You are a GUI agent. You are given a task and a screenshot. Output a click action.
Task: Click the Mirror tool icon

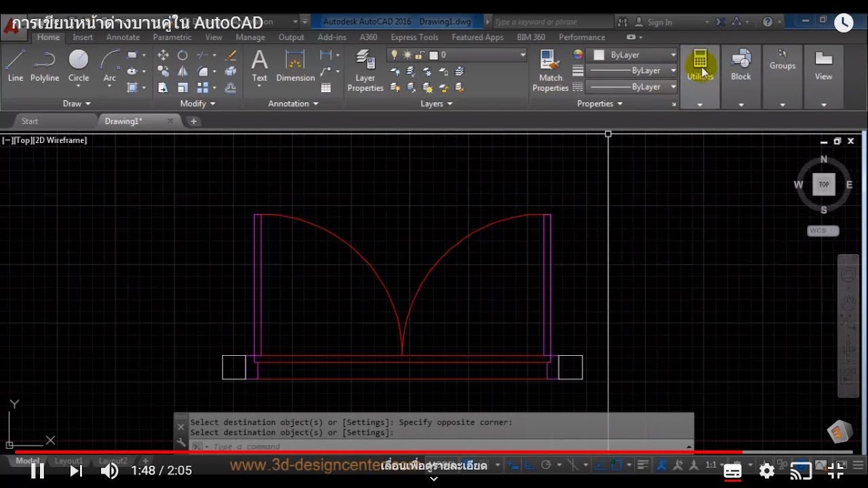click(182, 71)
